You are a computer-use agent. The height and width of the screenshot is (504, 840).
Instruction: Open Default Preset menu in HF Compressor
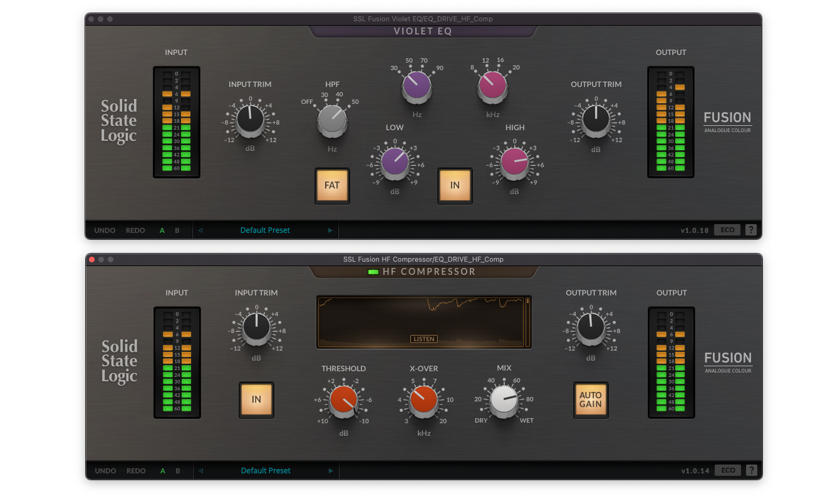266,471
